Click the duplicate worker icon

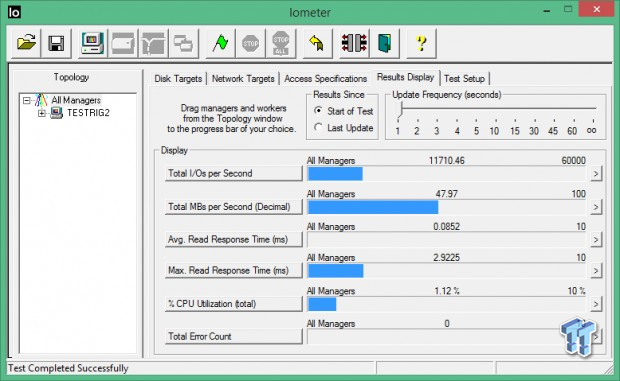[183, 43]
